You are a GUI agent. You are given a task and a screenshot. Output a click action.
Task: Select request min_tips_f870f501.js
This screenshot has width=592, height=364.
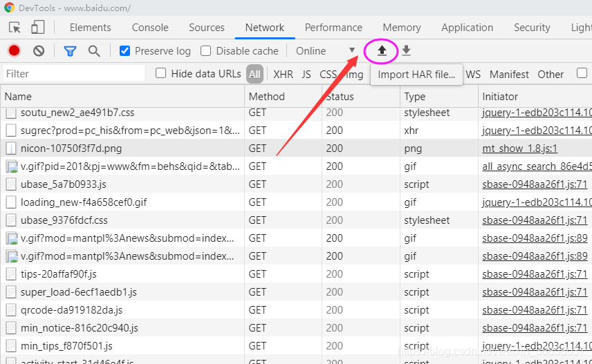[66, 346]
